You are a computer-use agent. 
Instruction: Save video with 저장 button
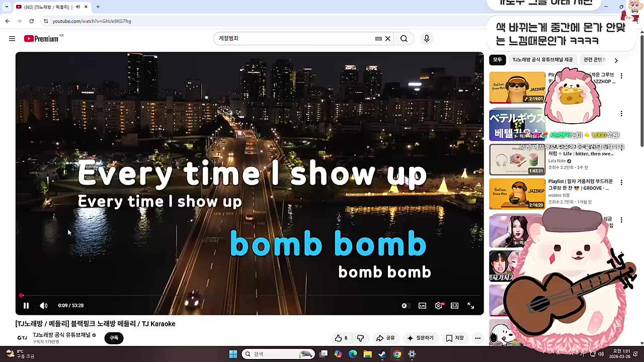tap(455, 338)
